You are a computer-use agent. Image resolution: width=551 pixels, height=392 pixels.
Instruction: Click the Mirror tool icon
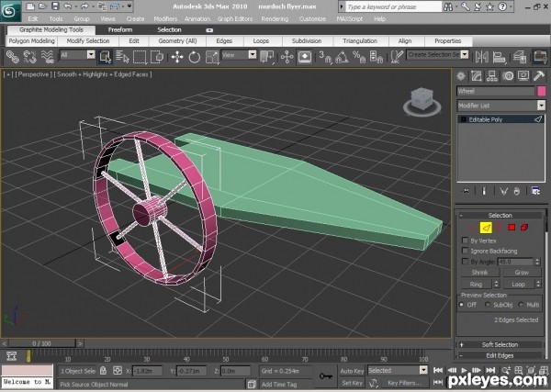point(482,57)
